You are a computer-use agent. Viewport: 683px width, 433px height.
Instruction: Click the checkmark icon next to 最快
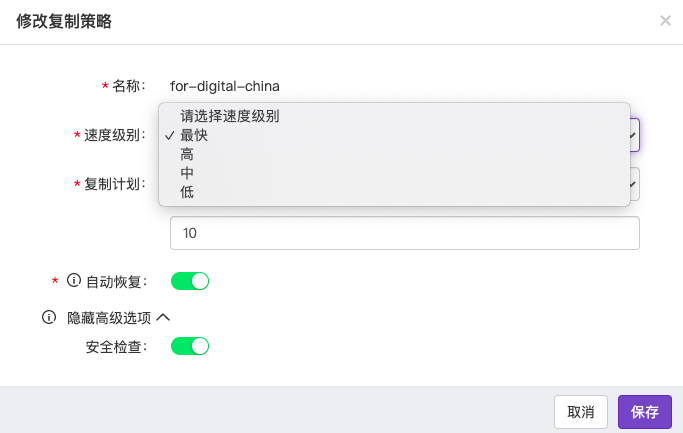(x=169, y=136)
